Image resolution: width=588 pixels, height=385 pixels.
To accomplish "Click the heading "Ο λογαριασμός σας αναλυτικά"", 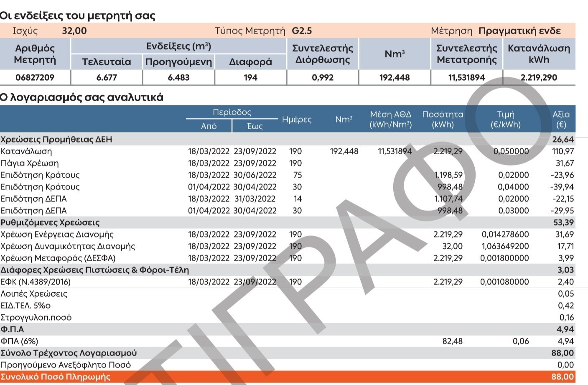I will click(81, 97).
